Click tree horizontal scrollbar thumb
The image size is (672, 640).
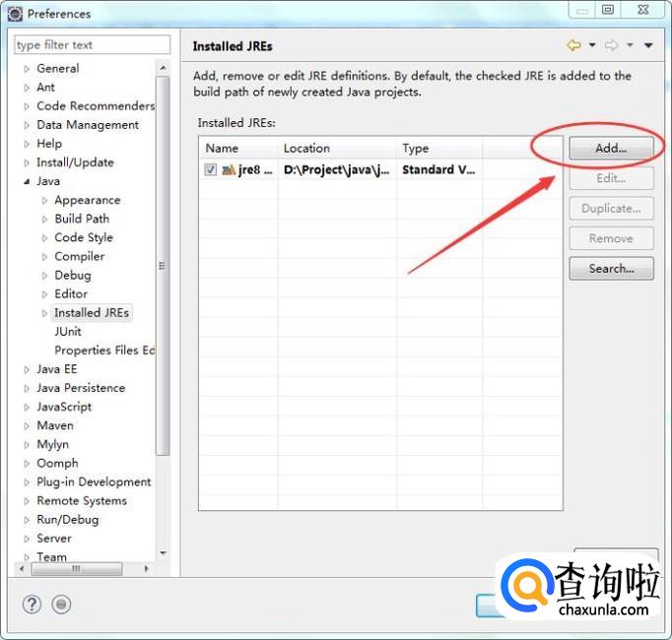click(x=77, y=569)
